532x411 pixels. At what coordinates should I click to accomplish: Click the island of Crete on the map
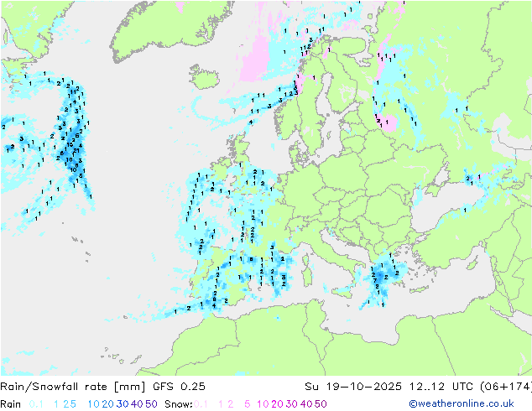418,290
